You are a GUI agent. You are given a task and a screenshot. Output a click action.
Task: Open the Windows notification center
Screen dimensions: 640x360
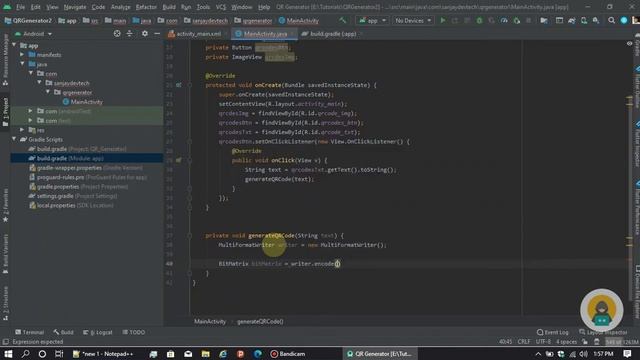coord(627,353)
